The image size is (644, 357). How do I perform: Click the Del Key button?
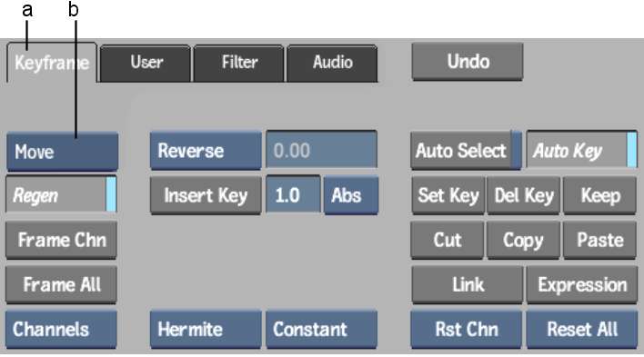tap(524, 195)
